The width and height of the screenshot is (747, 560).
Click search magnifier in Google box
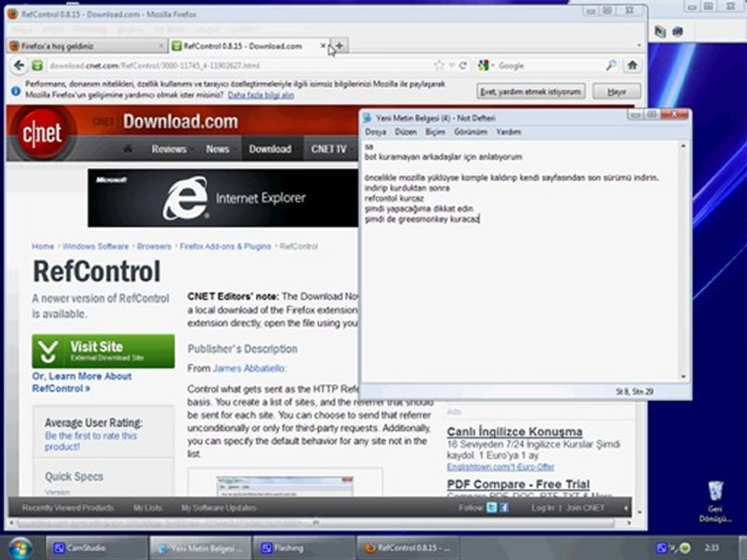coord(611,65)
